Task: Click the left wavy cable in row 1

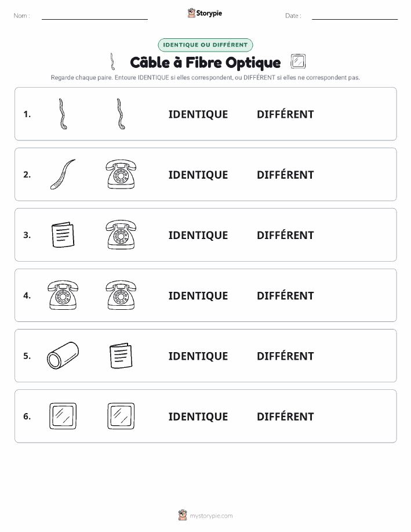Action: 63,114
